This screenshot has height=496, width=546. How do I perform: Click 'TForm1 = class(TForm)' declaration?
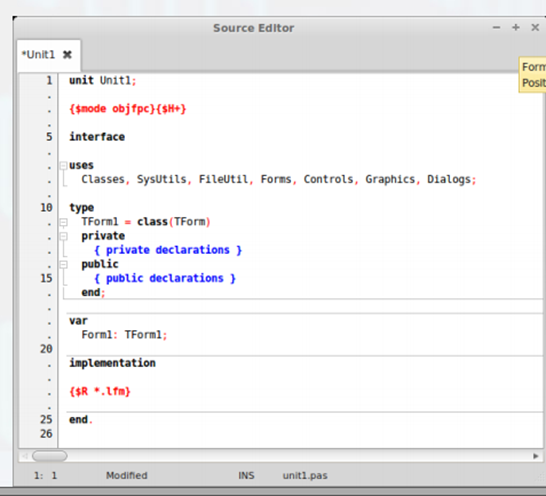(x=146, y=222)
